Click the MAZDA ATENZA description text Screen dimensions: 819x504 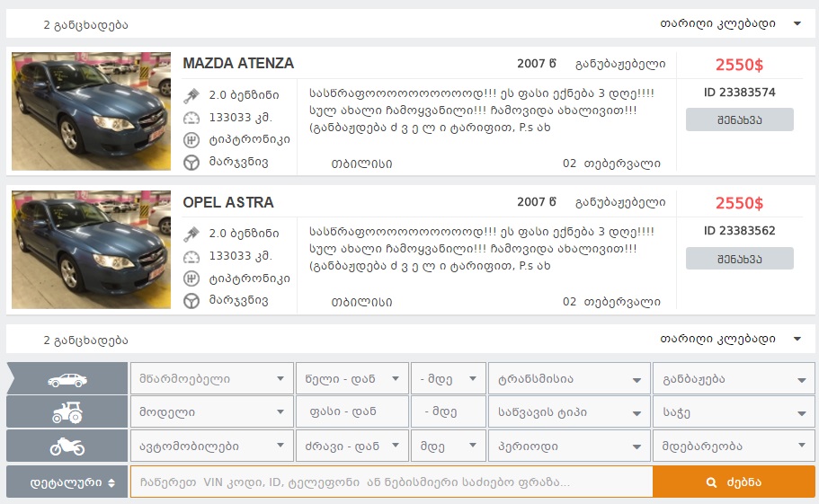482,111
